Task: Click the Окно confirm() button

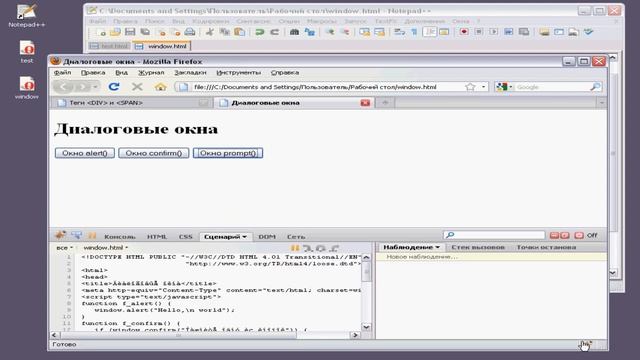Action: 153,153
